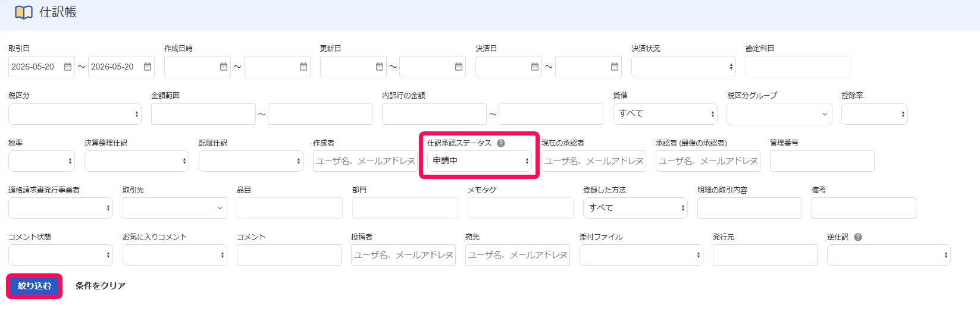Open 登録した方法 dropdown showing すべて
980x312 pixels.
pyautogui.click(x=635, y=208)
